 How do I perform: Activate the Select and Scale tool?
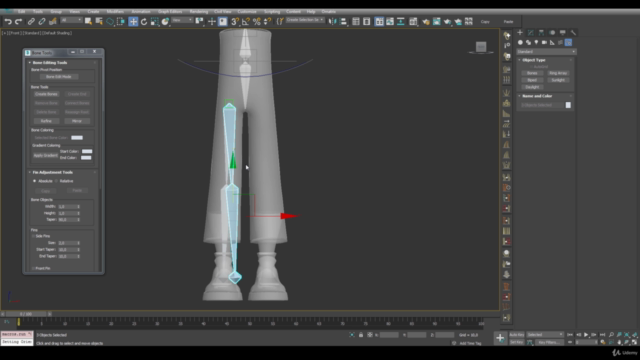point(155,22)
